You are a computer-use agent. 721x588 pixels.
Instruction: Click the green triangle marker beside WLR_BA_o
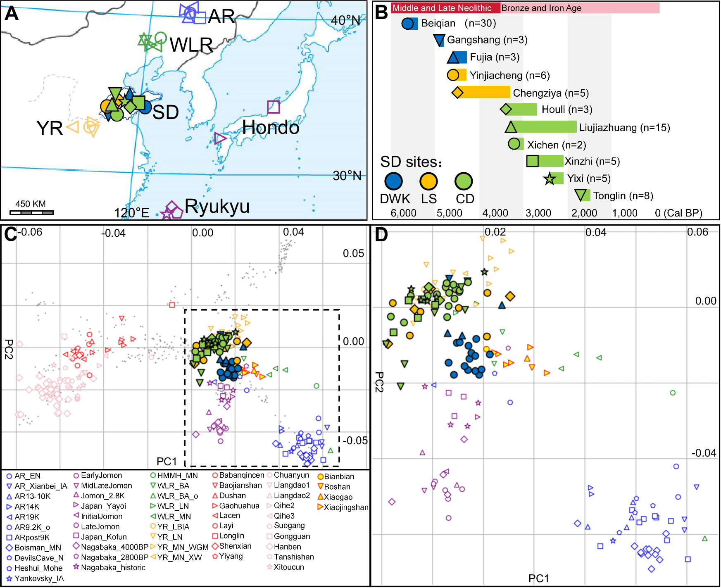pos(153,495)
